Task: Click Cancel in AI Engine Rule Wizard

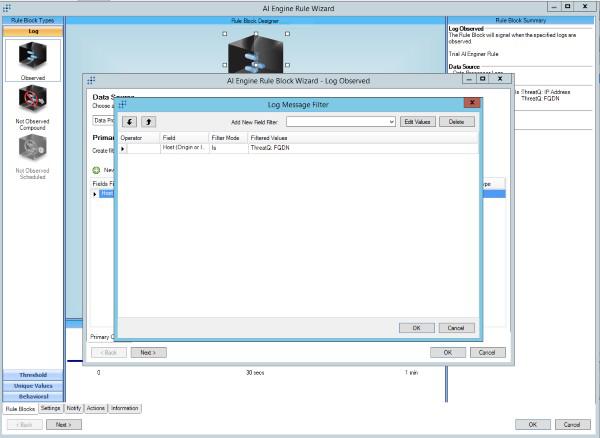Action: (x=572, y=425)
